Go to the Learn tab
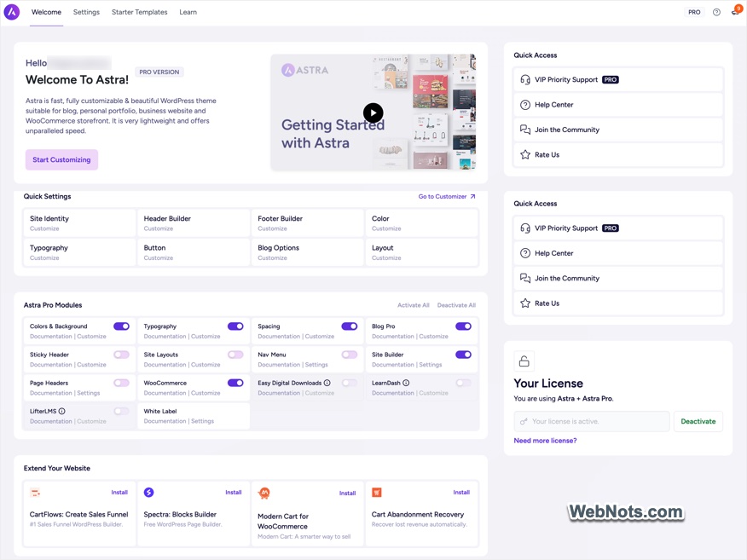This screenshot has width=747, height=560. [188, 13]
